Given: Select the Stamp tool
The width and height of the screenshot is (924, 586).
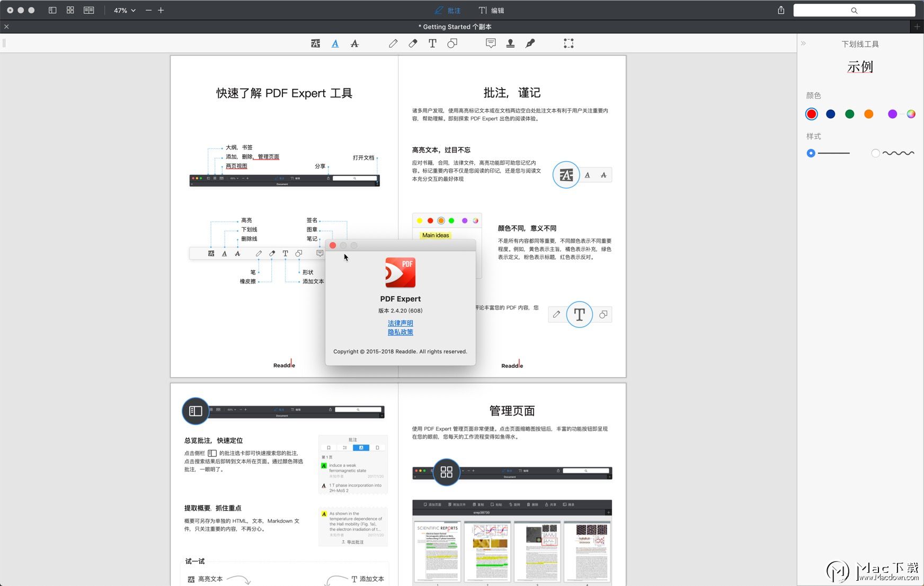Looking at the screenshot, I should point(510,43).
